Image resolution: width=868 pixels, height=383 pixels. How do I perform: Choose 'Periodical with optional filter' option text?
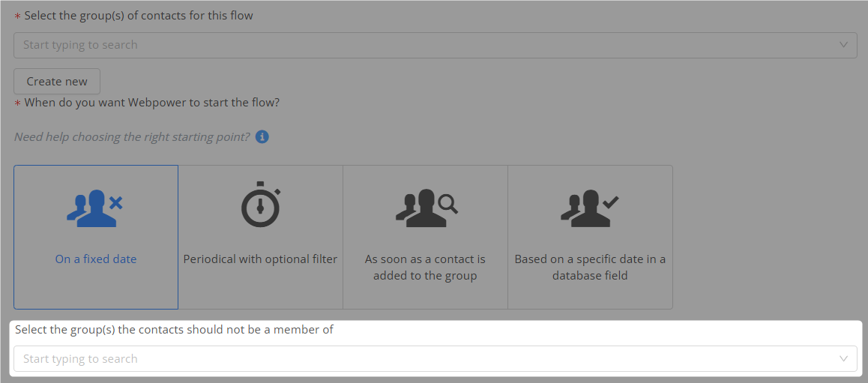click(x=260, y=259)
